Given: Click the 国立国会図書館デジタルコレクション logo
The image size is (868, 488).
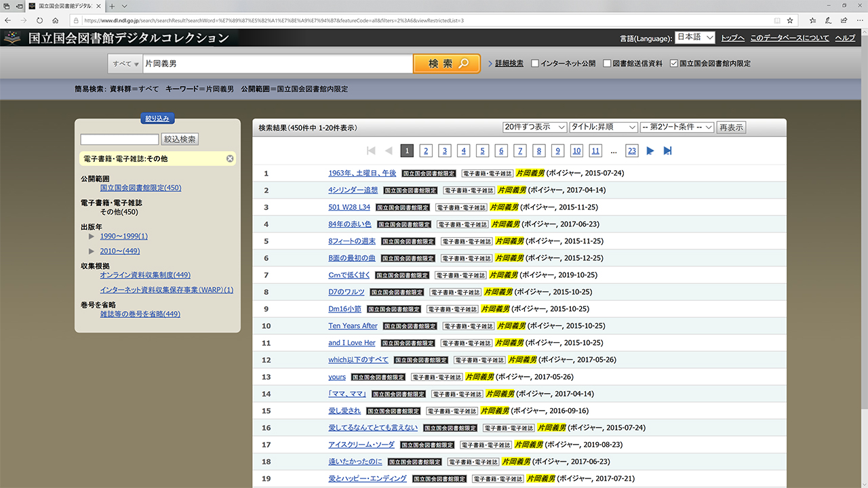Looking at the screenshot, I should click(116, 38).
